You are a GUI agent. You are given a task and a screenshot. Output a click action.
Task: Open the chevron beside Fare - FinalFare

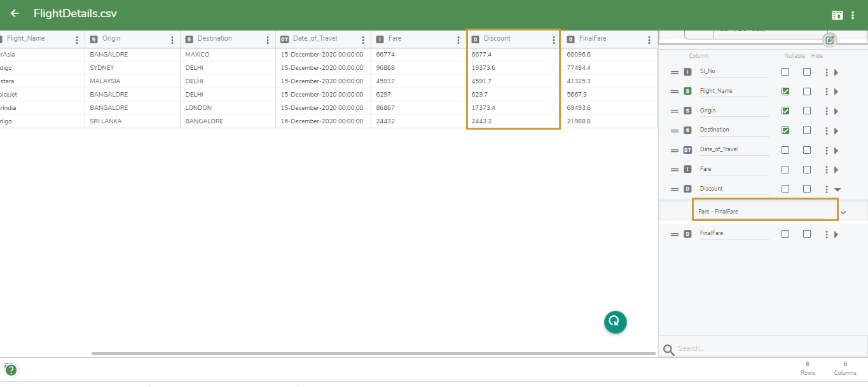tap(844, 212)
